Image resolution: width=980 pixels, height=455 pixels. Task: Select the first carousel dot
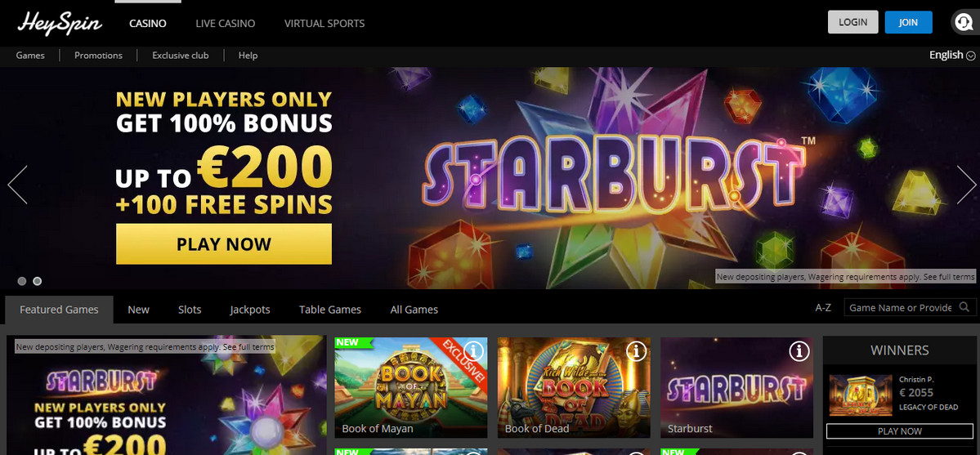[22, 281]
